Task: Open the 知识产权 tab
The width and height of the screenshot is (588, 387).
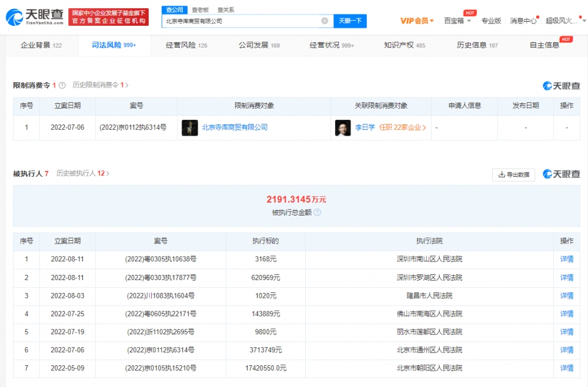Action: pos(405,45)
